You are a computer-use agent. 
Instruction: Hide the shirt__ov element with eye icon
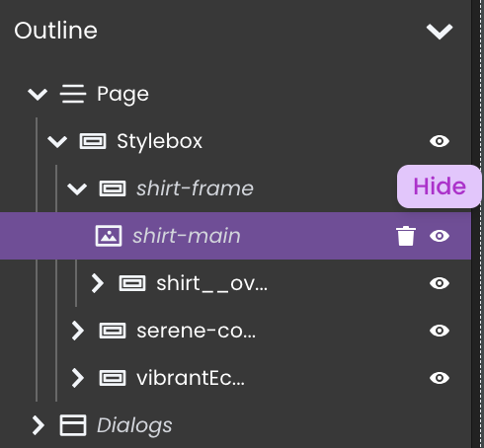(x=440, y=283)
